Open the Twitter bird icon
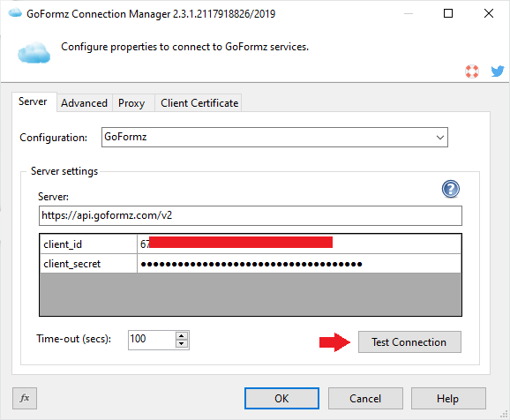Image resolution: width=510 pixels, height=420 pixels. coord(498,71)
